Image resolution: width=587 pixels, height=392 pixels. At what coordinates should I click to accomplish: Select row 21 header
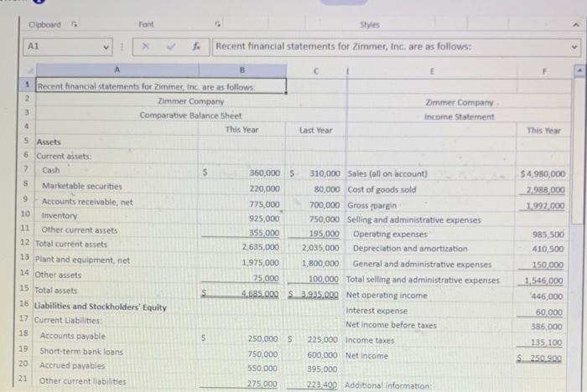click(23, 379)
